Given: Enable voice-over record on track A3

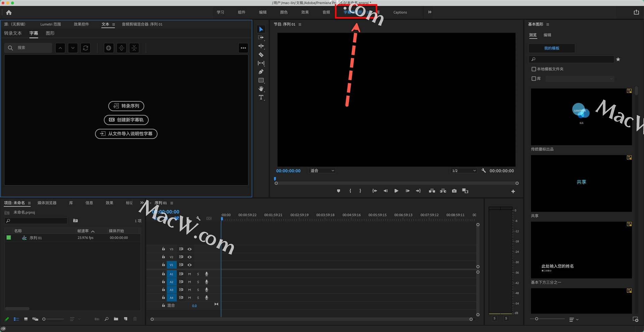Looking at the screenshot, I should 207,290.
